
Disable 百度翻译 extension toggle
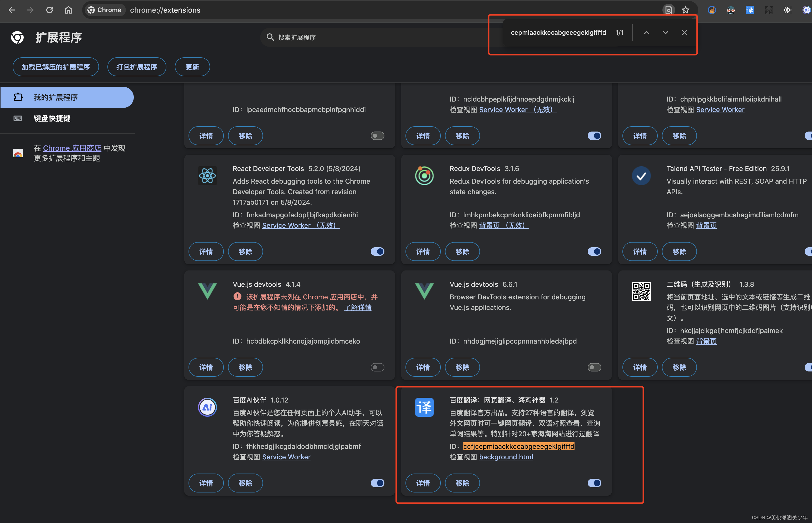(x=594, y=483)
